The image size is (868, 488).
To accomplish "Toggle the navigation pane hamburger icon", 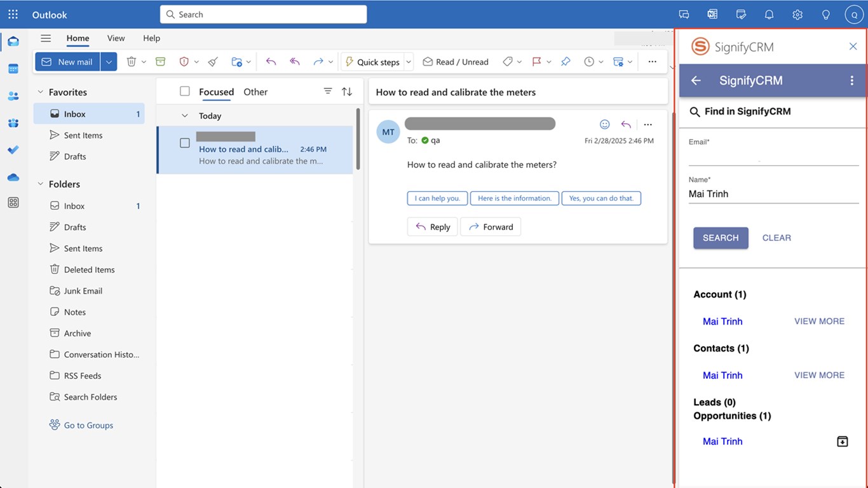I will point(46,38).
